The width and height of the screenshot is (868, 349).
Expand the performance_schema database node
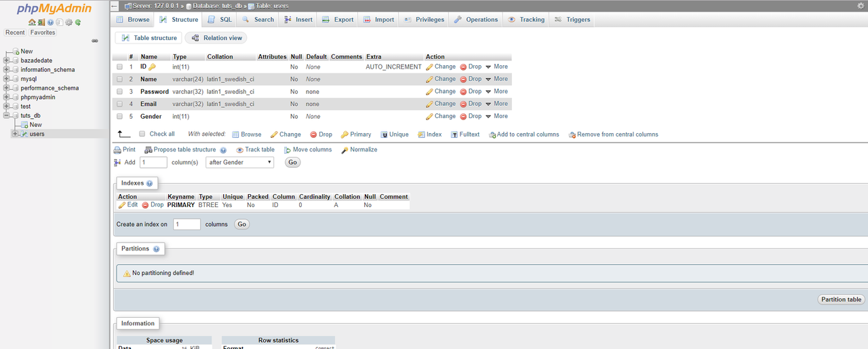point(7,88)
